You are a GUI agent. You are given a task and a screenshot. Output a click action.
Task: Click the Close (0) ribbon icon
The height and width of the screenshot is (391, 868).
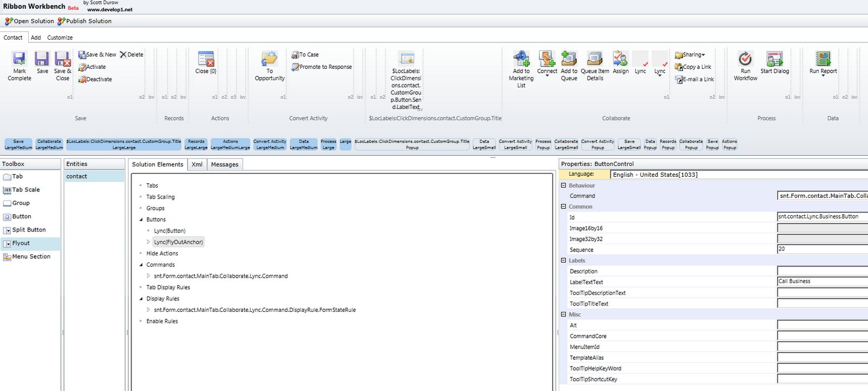tap(206, 59)
